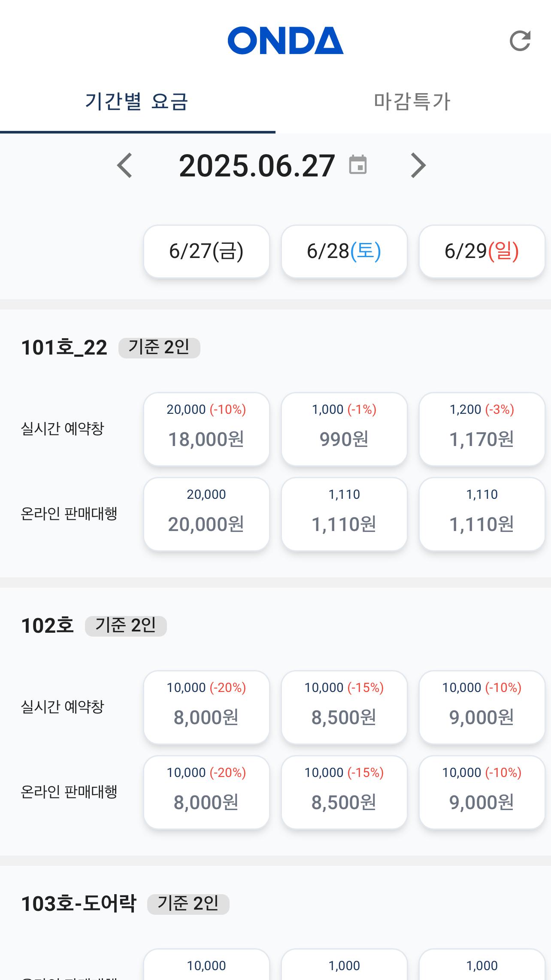551x980 pixels.
Task: Advance to next date with right chevron
Action: (x=418, y=166)
